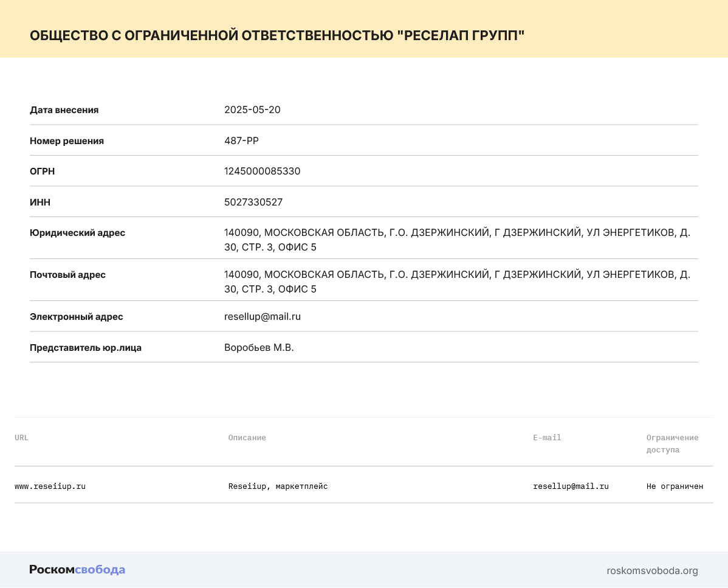This screenshot has width=728, height=588.
Task: Click the Ограничение доступа column header
Action: point(672,443)
